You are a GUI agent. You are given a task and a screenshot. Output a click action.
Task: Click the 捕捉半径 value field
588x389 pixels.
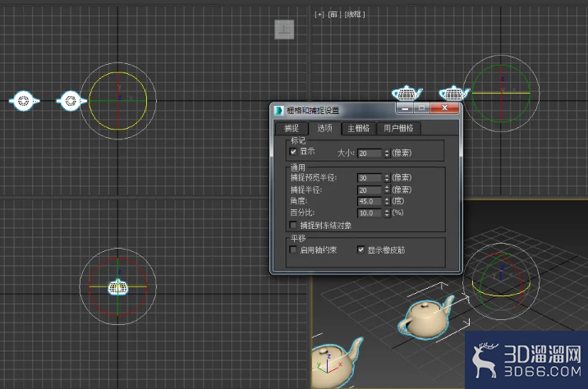tap(370, 190)
